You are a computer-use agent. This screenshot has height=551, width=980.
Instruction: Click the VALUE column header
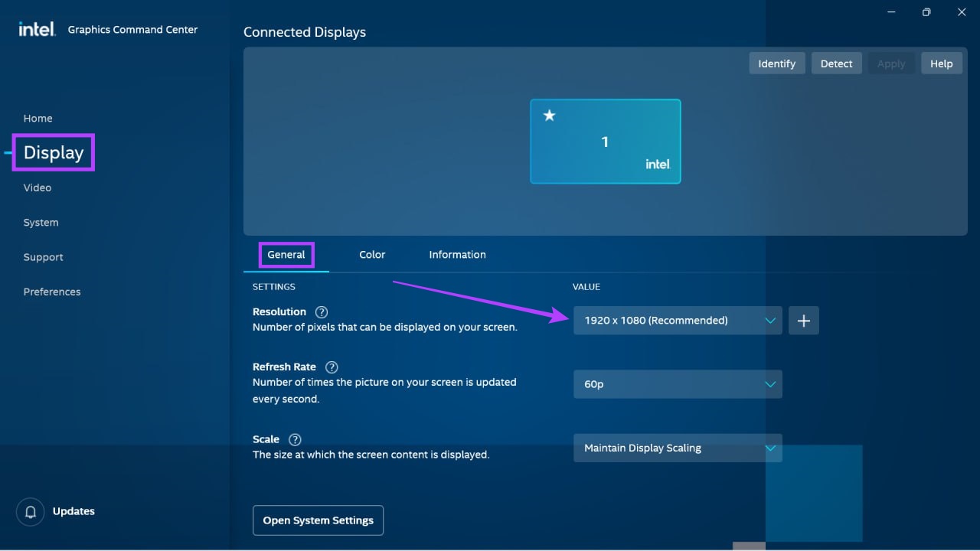pyautogui.click(x=586, y=287)
